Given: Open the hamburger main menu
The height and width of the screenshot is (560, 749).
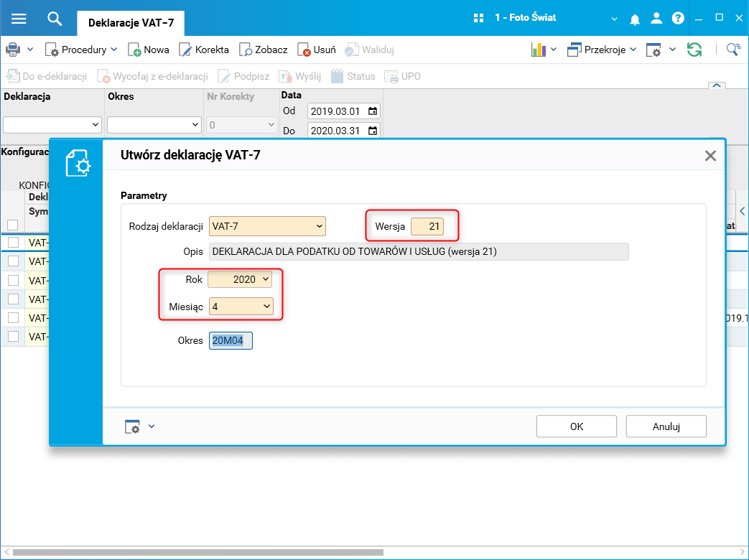Looking at the screenshot, I should point(19,18).
